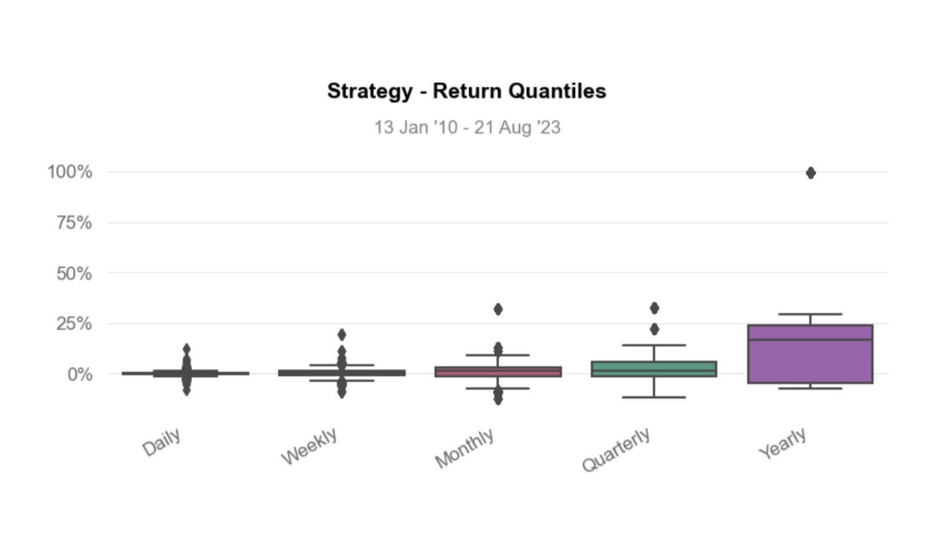The image size is (934, 560).
Task: Select the Daily x-axis label
Action: [x=162, y=442]
